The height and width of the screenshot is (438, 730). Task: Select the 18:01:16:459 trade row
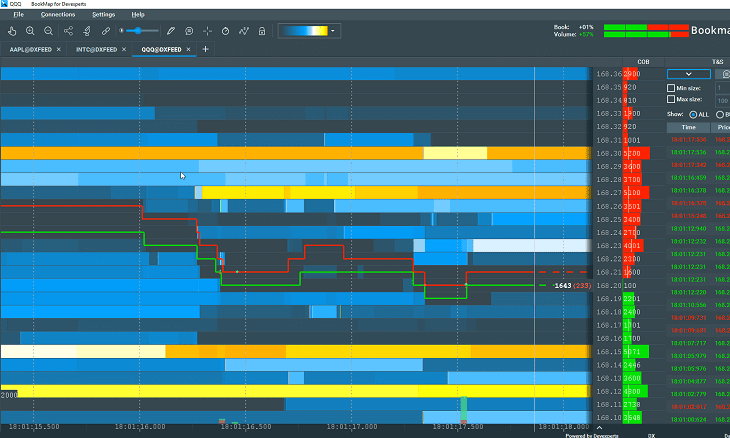pos(698,177)
